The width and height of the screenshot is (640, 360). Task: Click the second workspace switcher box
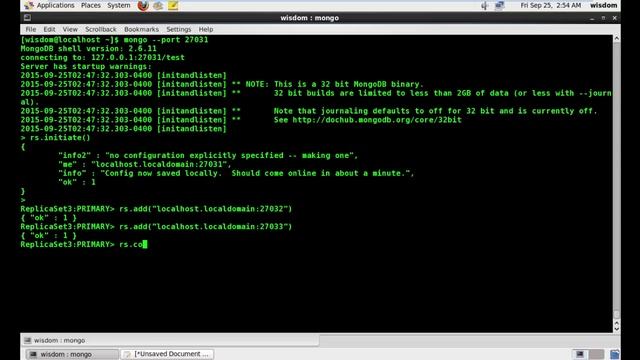tap(596, 354)
